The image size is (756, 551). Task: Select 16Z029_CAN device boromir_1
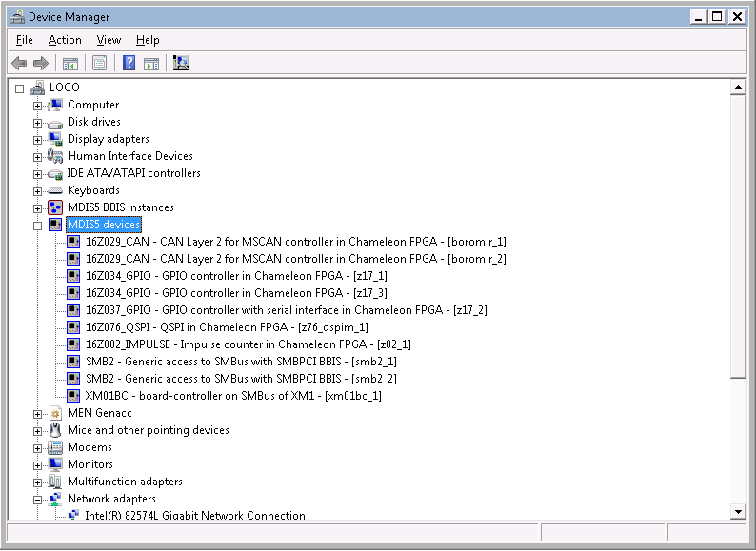[295, 242]
